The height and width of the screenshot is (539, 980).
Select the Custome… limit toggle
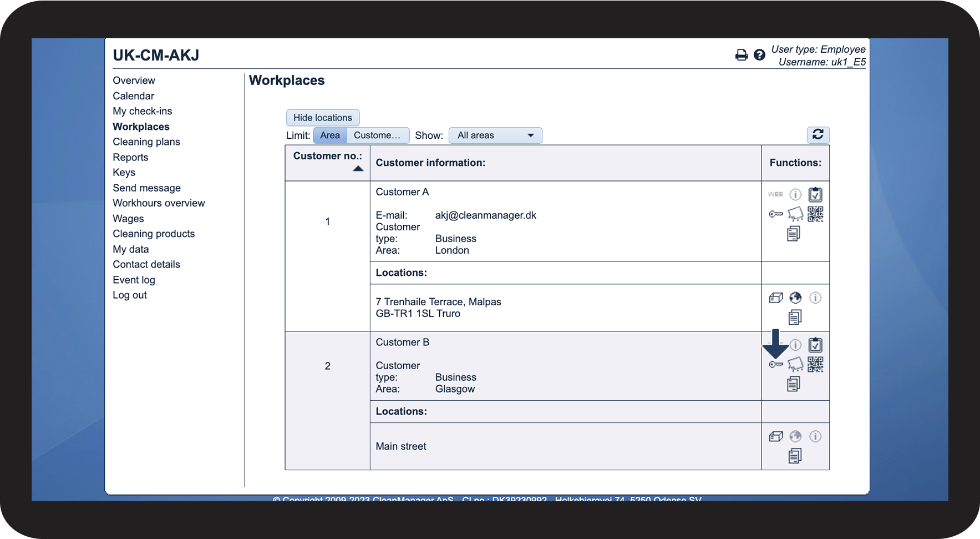pos(378,135)
